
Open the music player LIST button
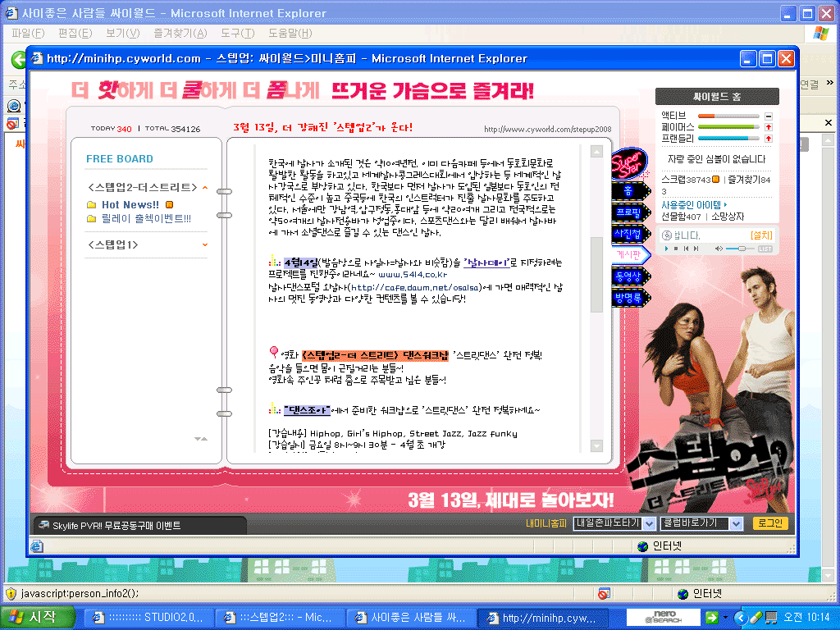click(x=765, y=249)
